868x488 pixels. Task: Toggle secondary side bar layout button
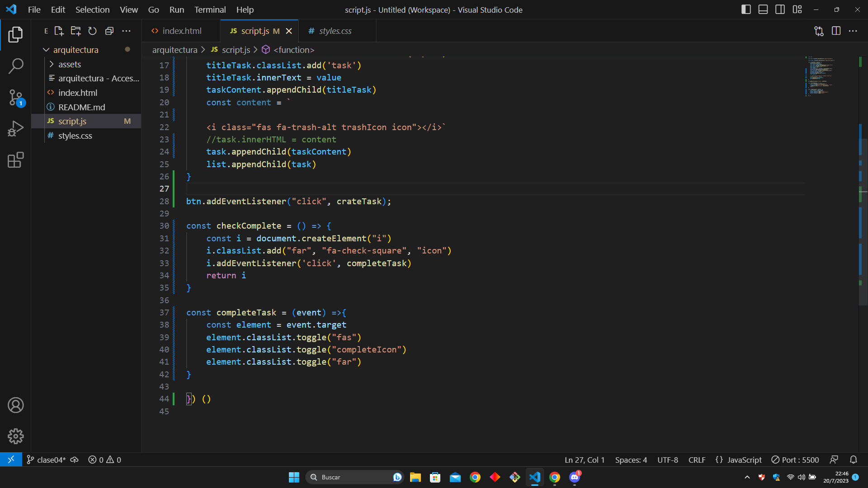point(780,9)
